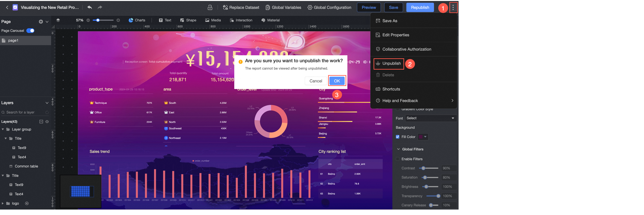Enable the Enable Filters checkbox
The image size is (644, 215).
tap(398, 159)
